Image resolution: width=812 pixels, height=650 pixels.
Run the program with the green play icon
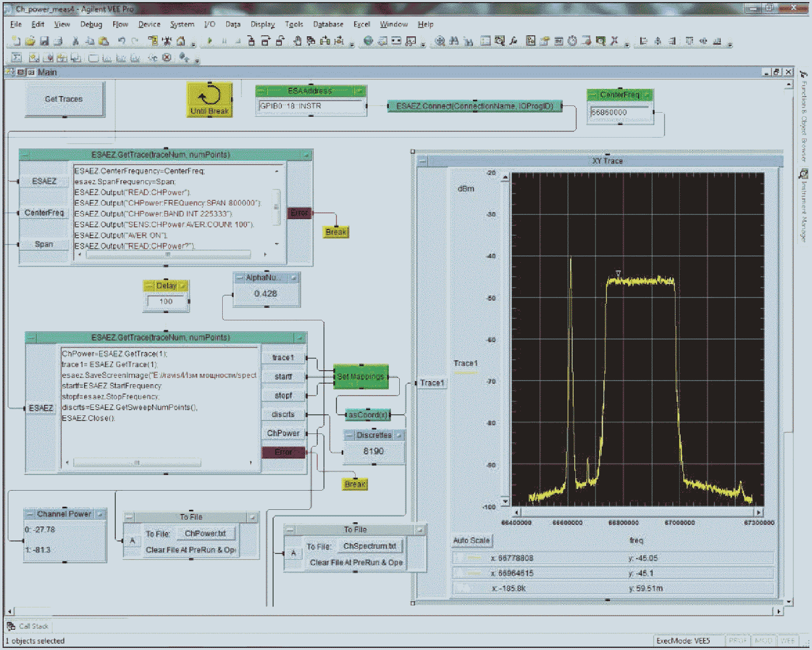(210, 41)
